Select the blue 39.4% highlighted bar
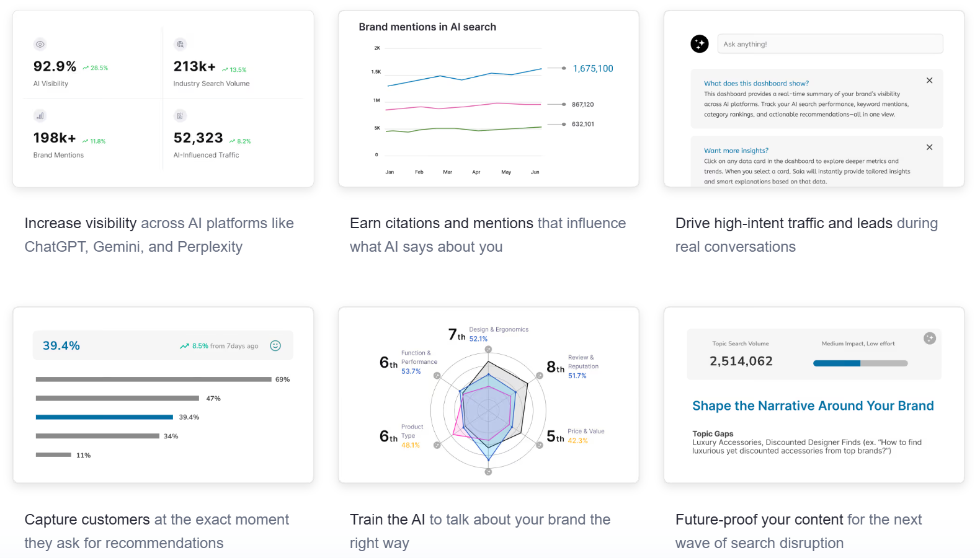980x558 pixels. coord(104,417)
